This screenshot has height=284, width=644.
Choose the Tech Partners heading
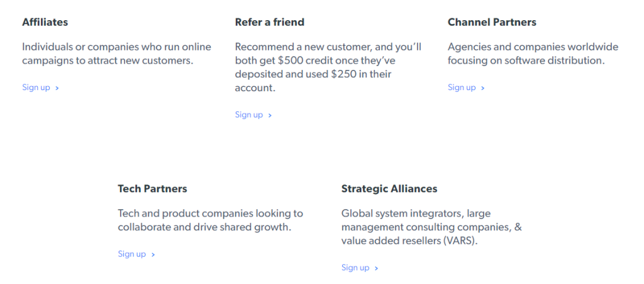point(152,188)
